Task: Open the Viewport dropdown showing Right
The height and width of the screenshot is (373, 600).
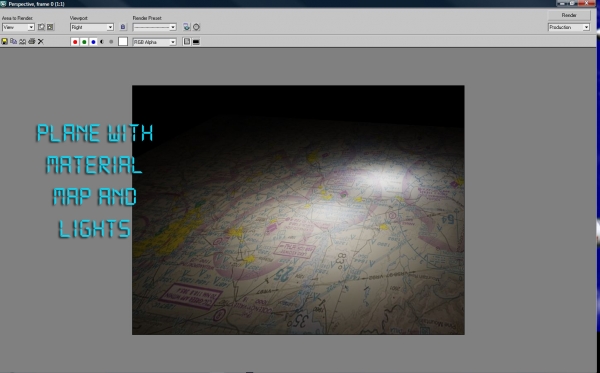Action: [92, 27]
